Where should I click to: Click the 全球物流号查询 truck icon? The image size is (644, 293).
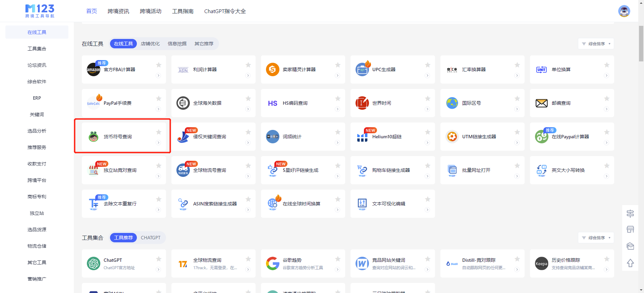click(x=183, y=170)
